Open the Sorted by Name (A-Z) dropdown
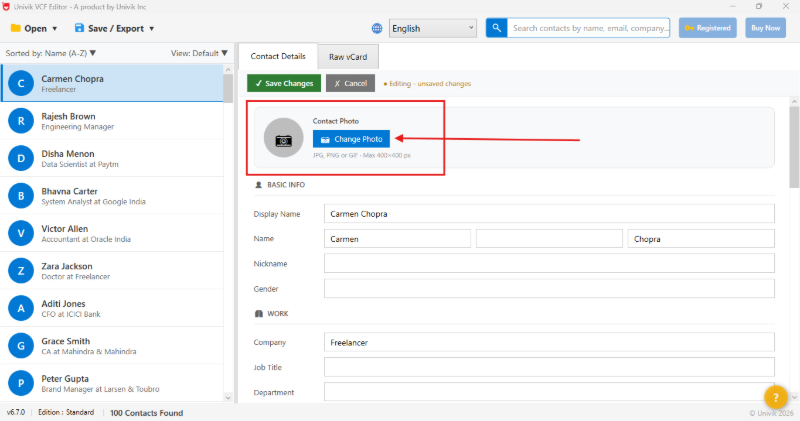 point(51,53)
